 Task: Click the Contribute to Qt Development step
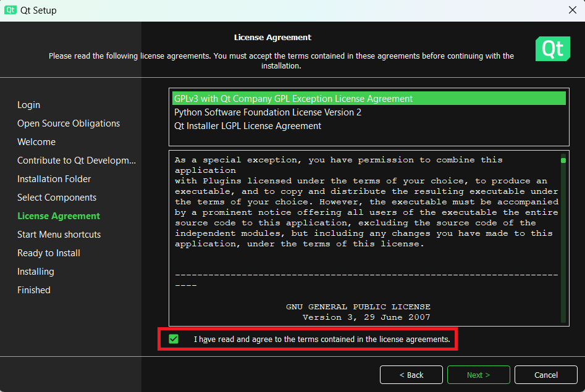pyautogui.click(x=77, y=161)
